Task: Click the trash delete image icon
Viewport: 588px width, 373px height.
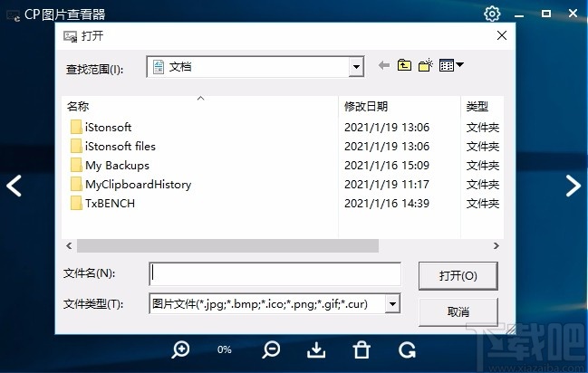Action: tap(361, 350)
